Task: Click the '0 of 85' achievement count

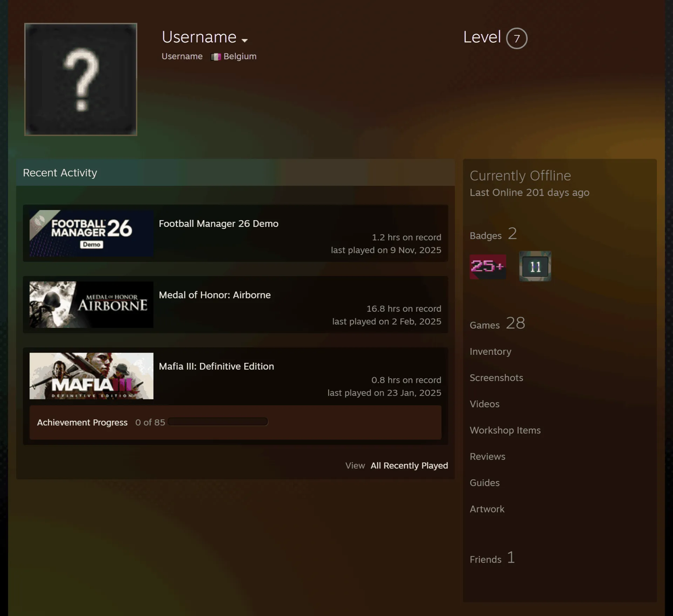Action: coord(150,422)
